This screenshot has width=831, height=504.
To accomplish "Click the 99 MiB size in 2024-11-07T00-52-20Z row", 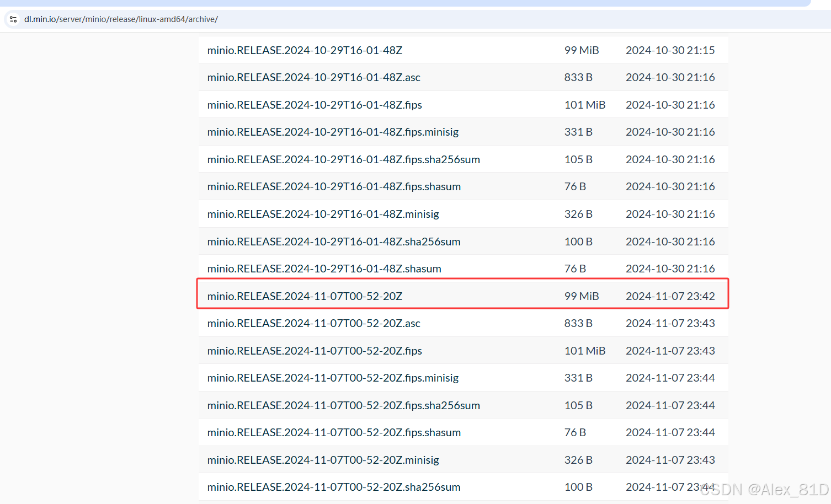I will [582, 296].
